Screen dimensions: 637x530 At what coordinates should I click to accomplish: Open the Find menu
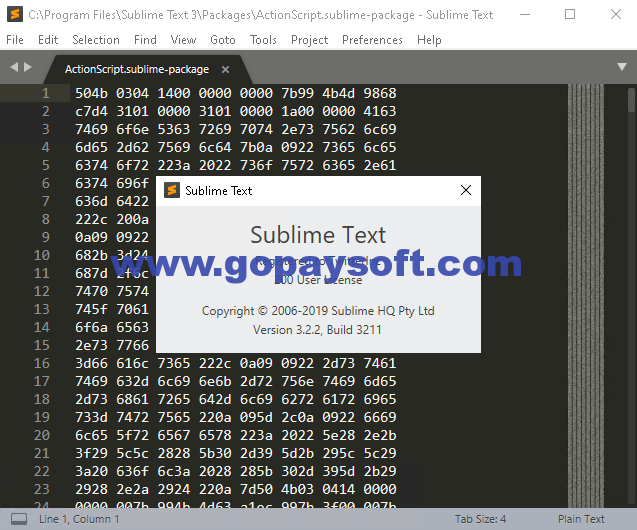(x=145, y=40)
